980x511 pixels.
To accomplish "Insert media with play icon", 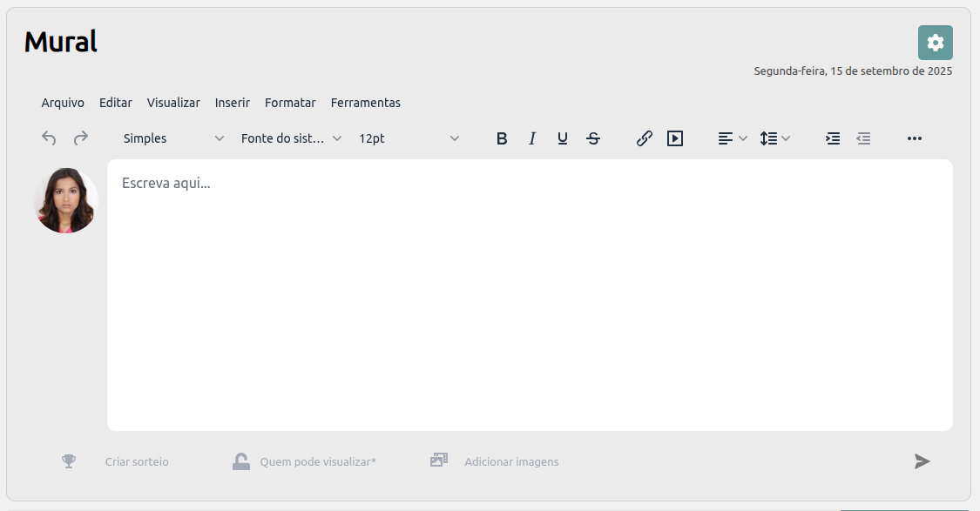I will click(x=675, y=138).
